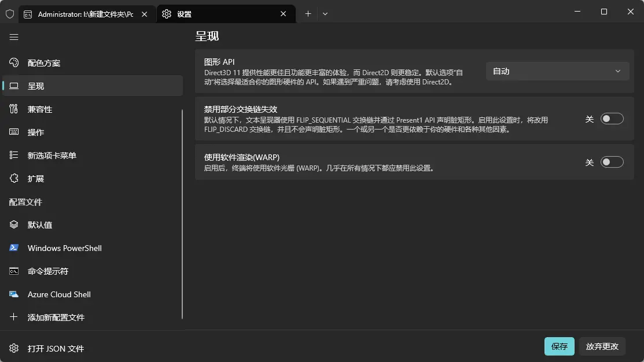Open 扩展 settings page
644x362 pixels.
click(93, 178)
